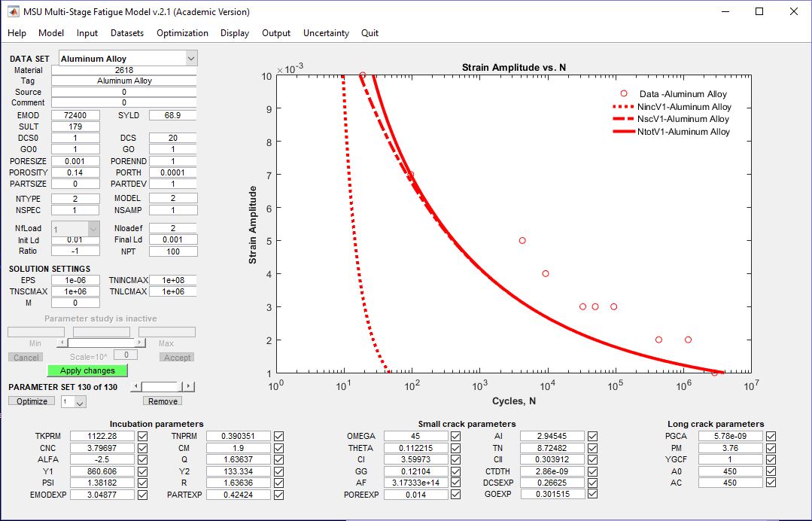
Task: Uncheck the OMEGA small crack checkbox
Action: 455,436
